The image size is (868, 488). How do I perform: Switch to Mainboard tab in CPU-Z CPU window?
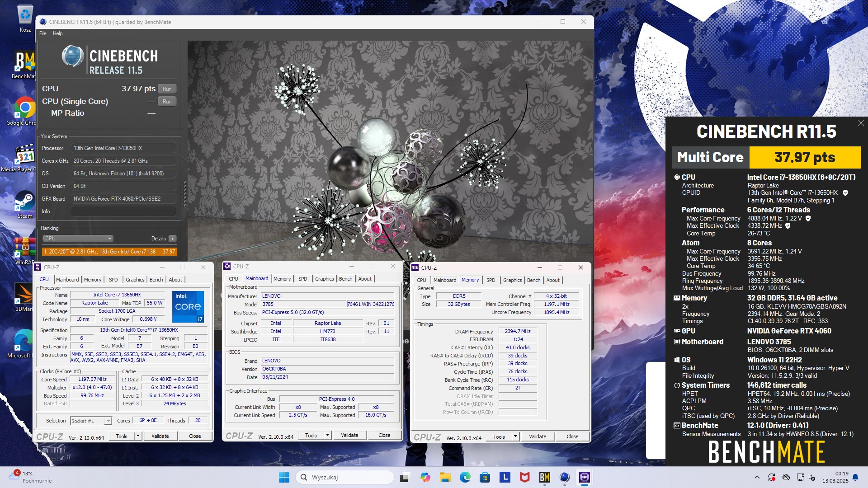(67, 280)
